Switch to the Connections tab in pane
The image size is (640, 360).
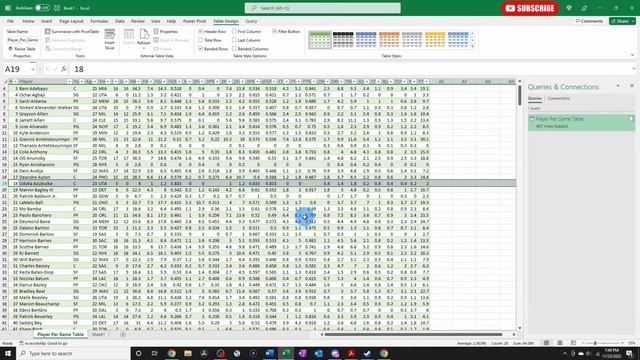pyautogui.click(x=558, y=98)
